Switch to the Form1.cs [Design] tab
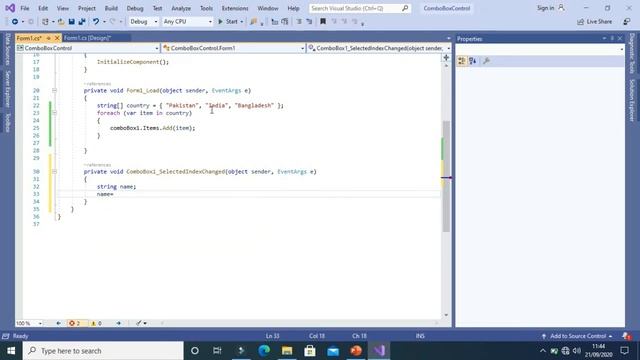Screen dimensions: 640x360 tap(87, 38)
